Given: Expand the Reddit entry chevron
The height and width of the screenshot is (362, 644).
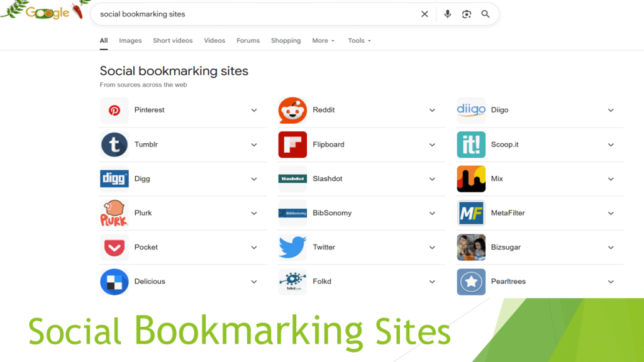Looking at the screenshot, I should pyautogui.click(x=432, y=111).
